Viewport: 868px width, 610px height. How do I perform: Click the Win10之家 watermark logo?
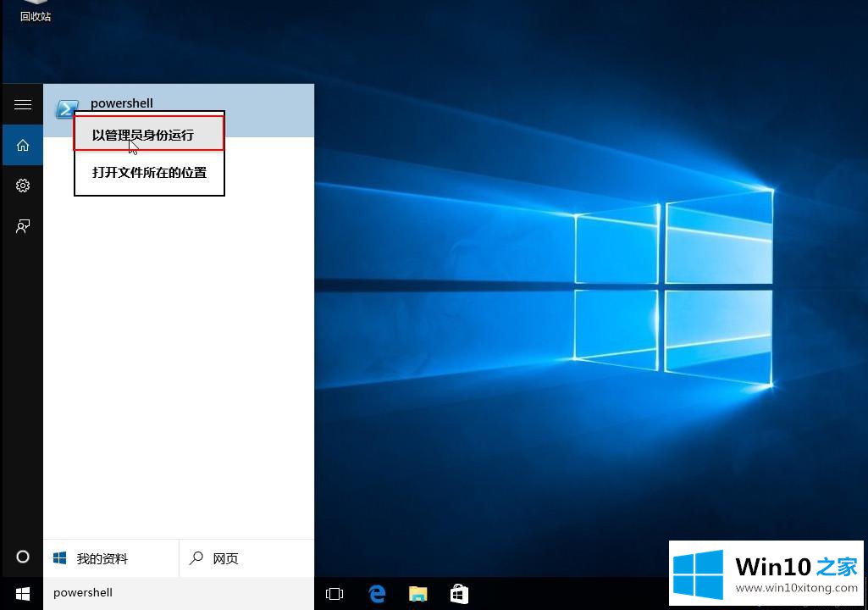click(x=766, y=574)
